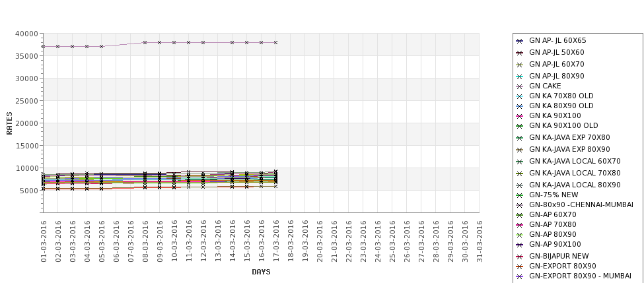Click the GN KA 90X100 legend label
644x283 pixels.
tap(555, 115)
